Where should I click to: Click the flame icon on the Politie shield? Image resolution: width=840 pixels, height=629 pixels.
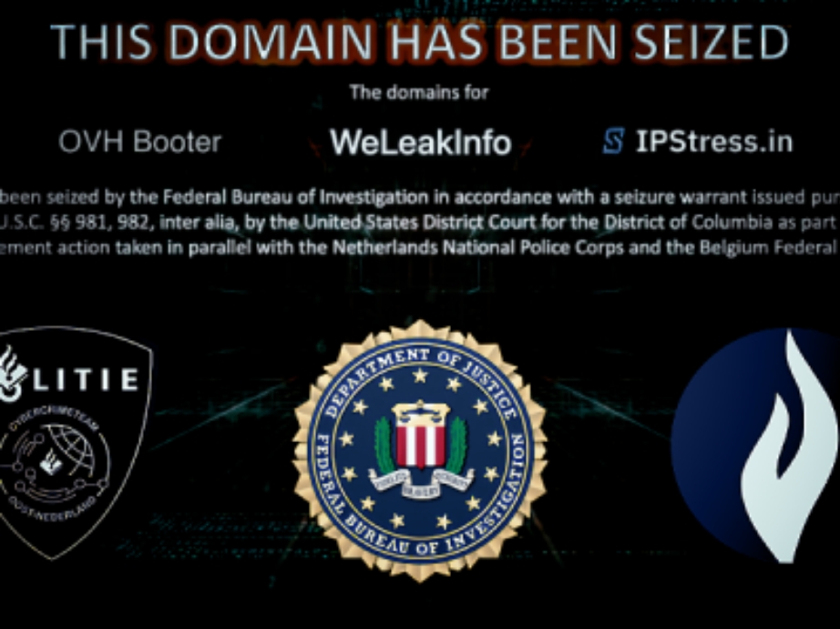pos(12,374)
